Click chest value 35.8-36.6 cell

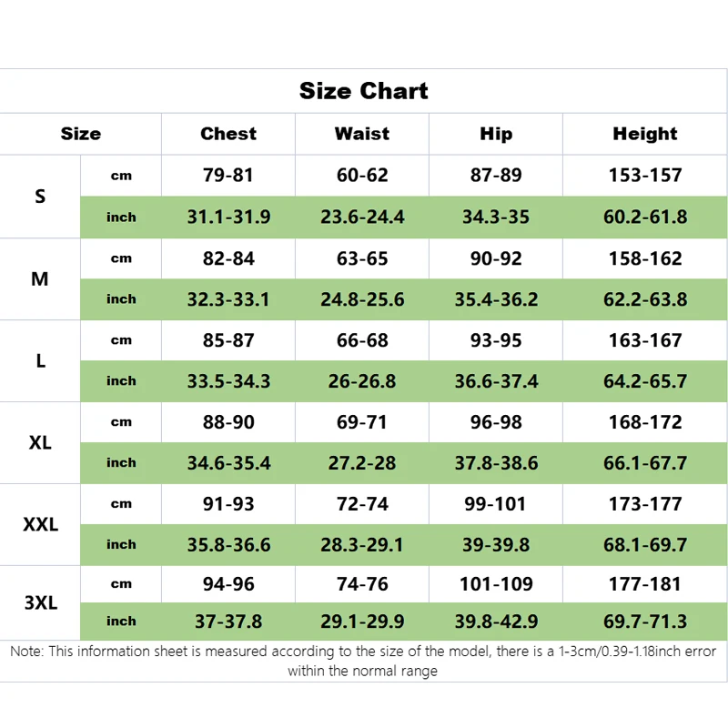pyautogui.click(x=228, y=545)
